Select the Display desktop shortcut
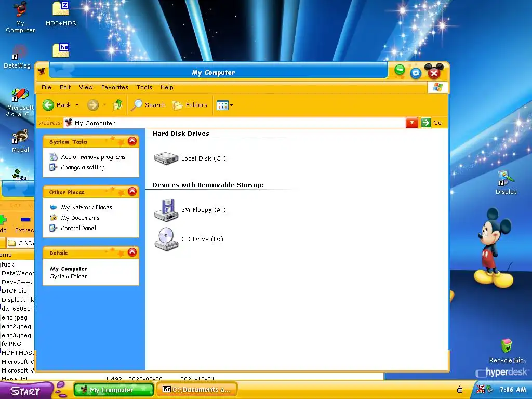 click(506, 182)
